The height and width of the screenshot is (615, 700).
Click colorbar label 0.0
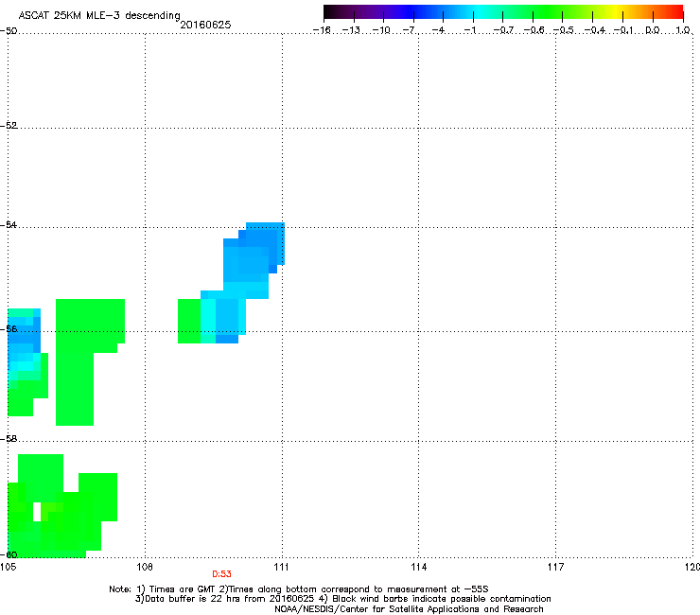coord(653,30)
